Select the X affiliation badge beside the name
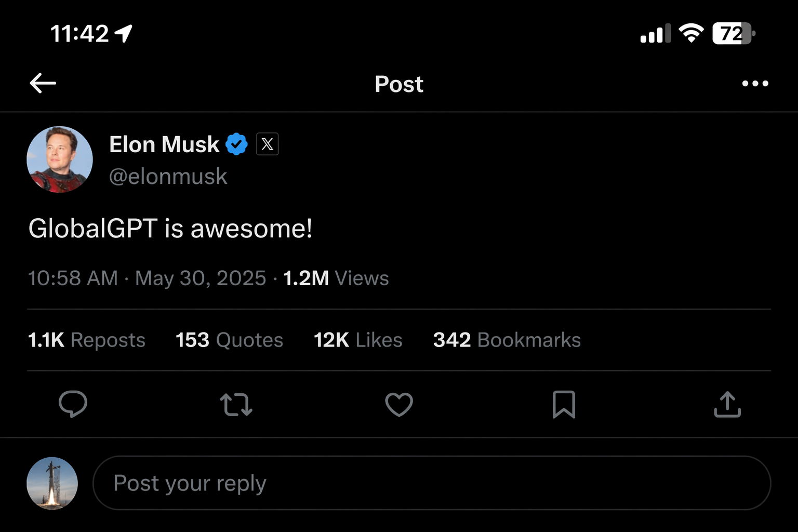 click(268, 144)
